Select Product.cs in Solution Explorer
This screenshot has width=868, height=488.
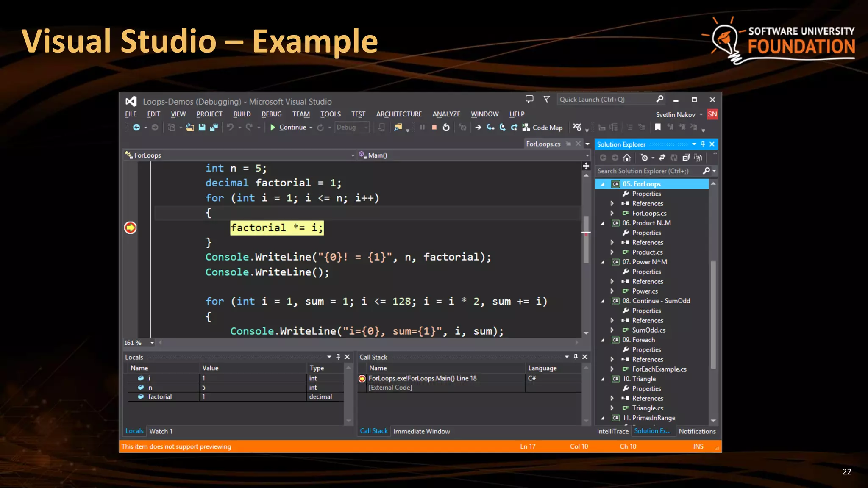tap(647, 252)
